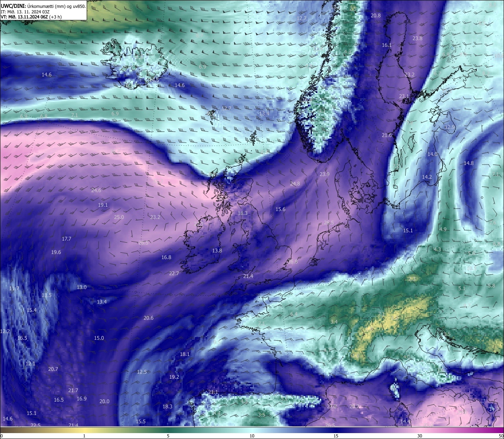Click the map value 14.2
Screen dimensions: 504x439
point(427,177)
